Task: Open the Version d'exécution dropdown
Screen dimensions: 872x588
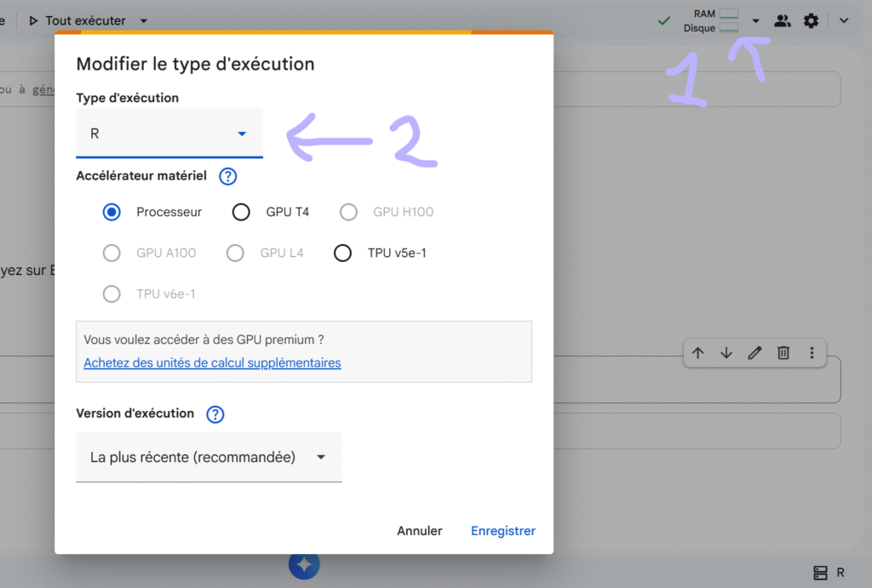Action: (209, 457)
